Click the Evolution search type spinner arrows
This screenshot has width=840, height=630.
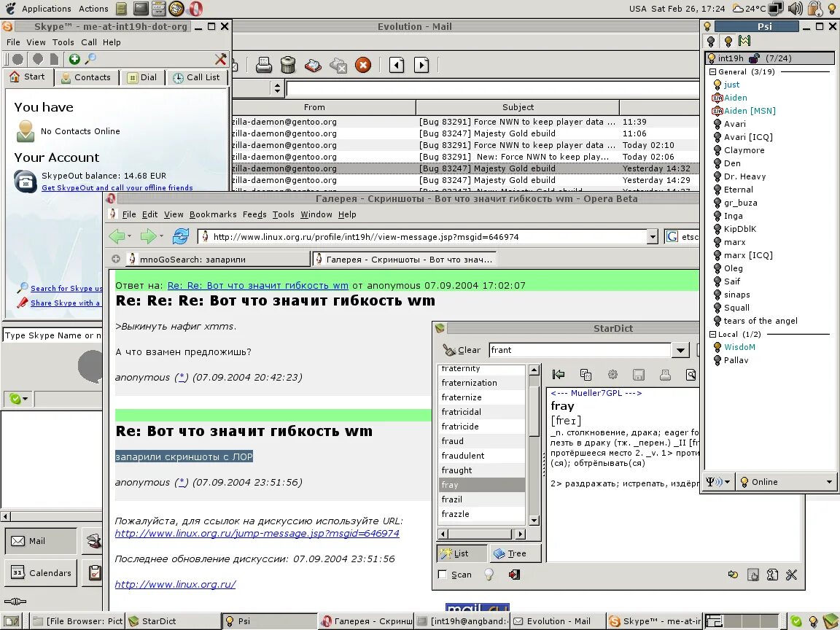(x=277, y=87)
